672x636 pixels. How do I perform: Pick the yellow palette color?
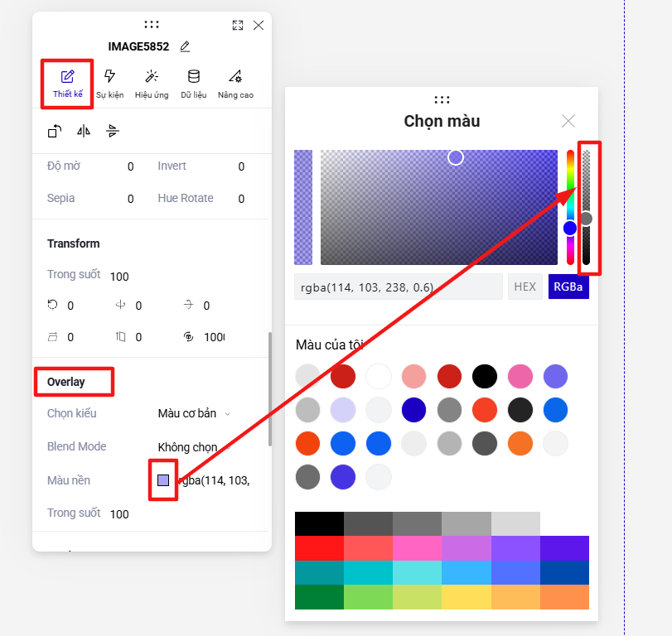point(467,596)
